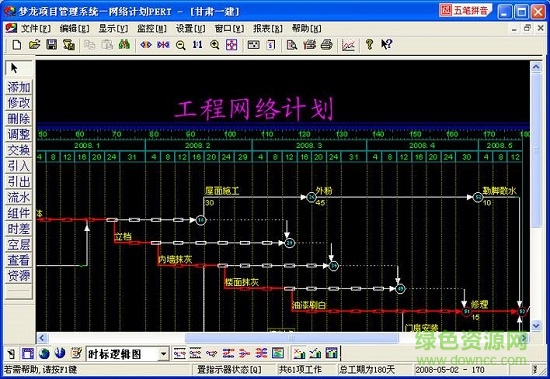This screenshot has width=550, height=379.
Task: Click the 组件 button in sidebar
Action: pos(19,213)
